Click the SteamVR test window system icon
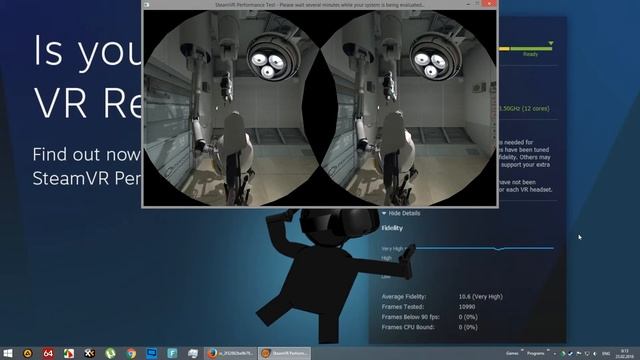640x360 pixels. point(147,5)
